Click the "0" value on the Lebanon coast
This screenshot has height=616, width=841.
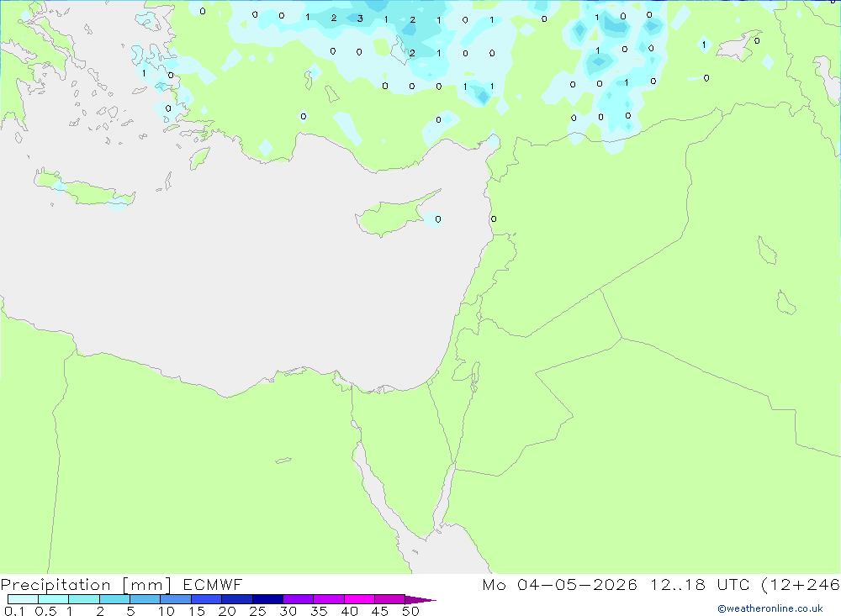(494, 218)
